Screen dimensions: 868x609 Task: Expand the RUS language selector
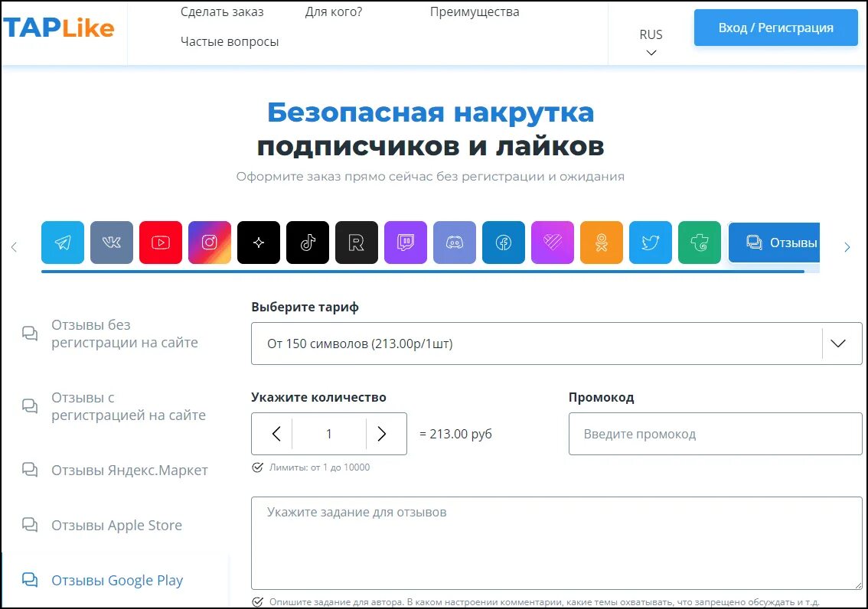pos(651,41)
